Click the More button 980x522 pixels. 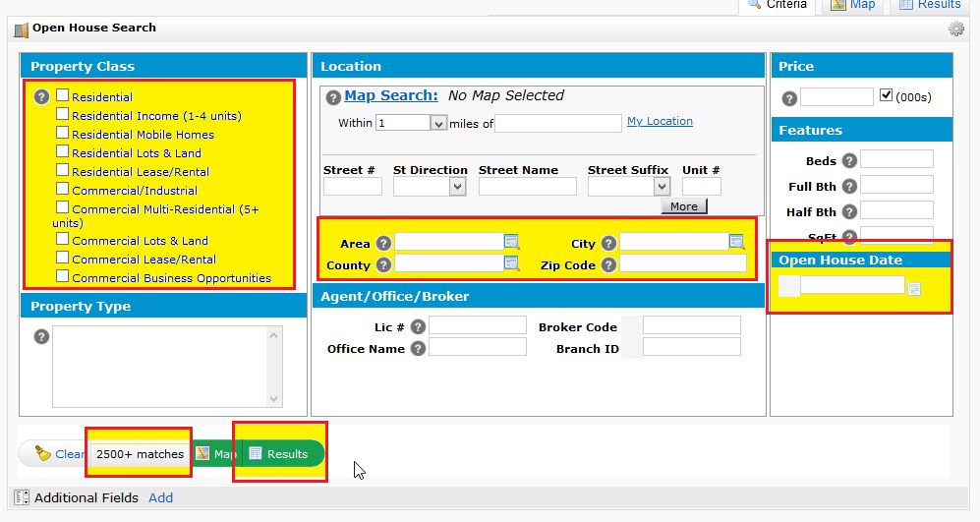pyautogui.click(x=684, y=206)
